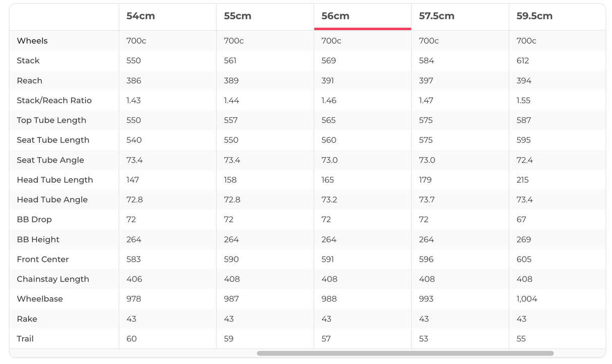Select the 147 head tube length cell
Image resolution: width=612 pixels, height=364 pixels.
(133, 180)
